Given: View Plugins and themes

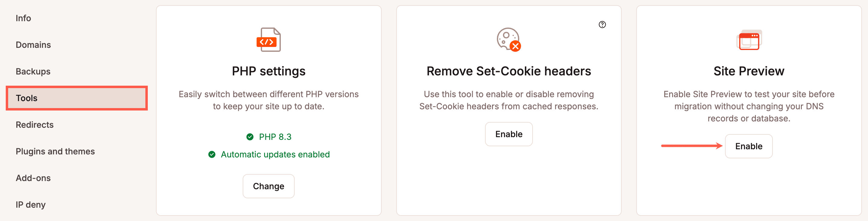Looking at the screenshot, I should click(x=55, y=151).
